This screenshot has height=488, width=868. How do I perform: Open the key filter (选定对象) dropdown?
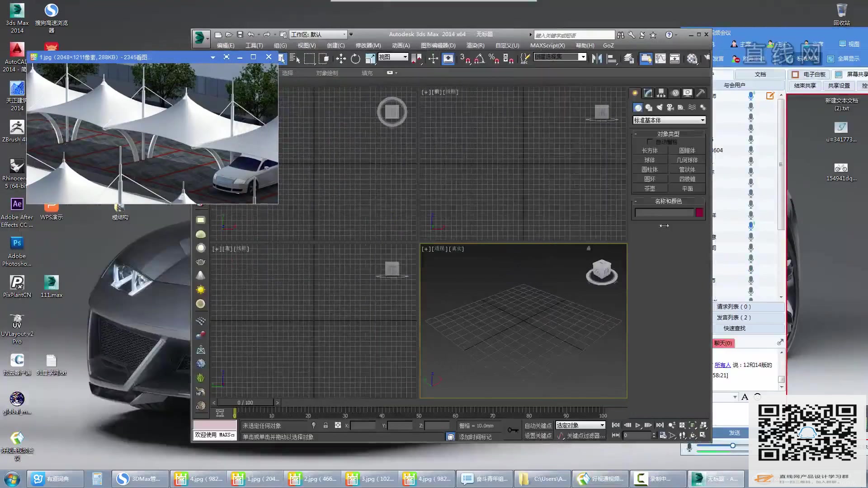pos(580,425)
